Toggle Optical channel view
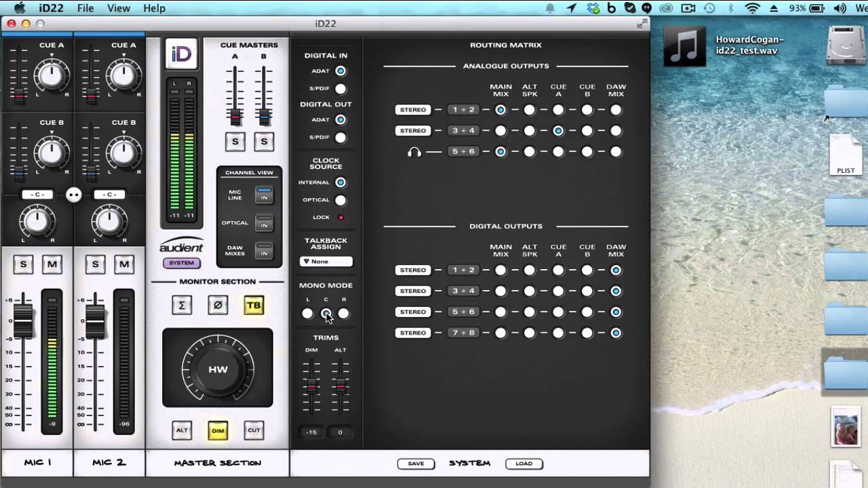This screenshot has height=488, width=868. 264,222
